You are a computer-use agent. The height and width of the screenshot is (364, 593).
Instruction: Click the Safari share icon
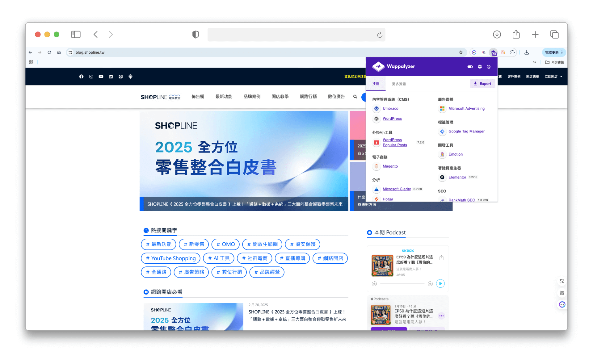pyautogui.click(x=516, y=34)
